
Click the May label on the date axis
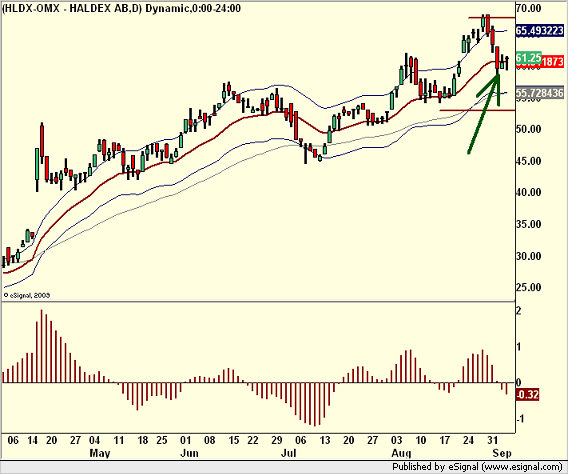(x=100, y=453)
